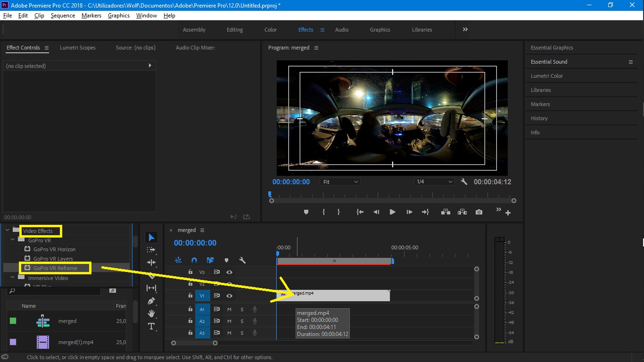
Task: Select the Track Select Forward tool
Action: [x=151, y=250]
